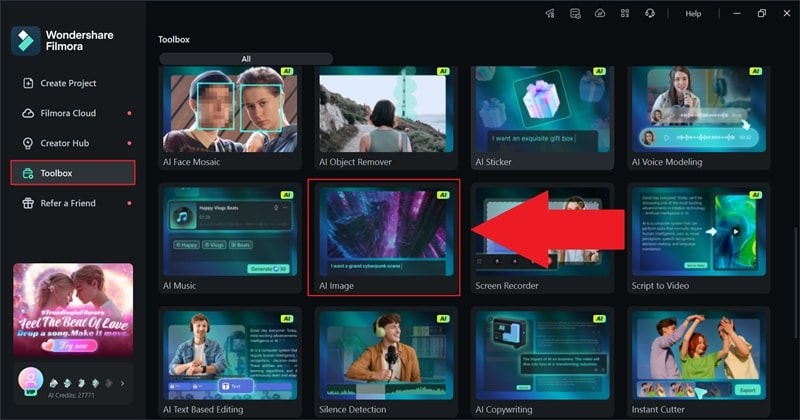Select the All tab in Toolbox
800x420 pixels.
click(246, 59)
